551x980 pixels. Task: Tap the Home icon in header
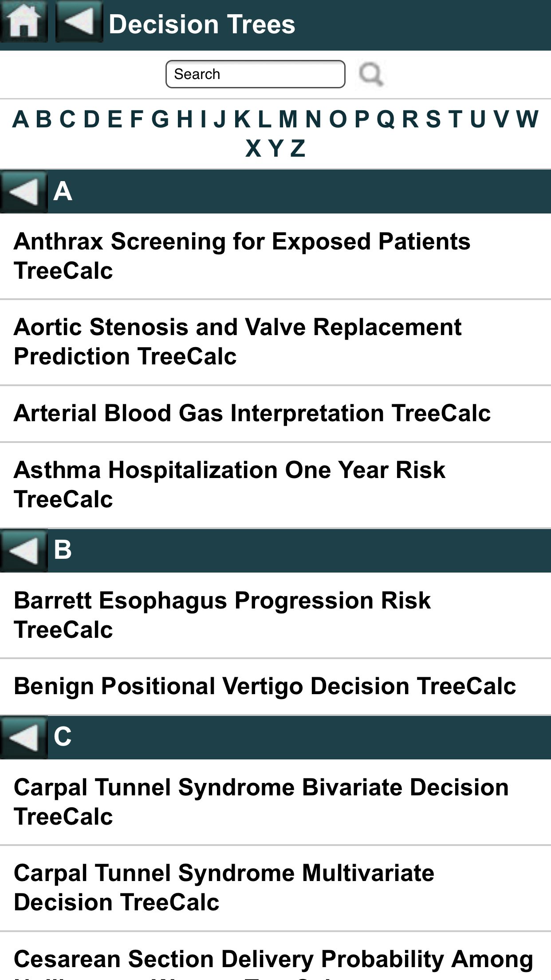click(24, 21)
